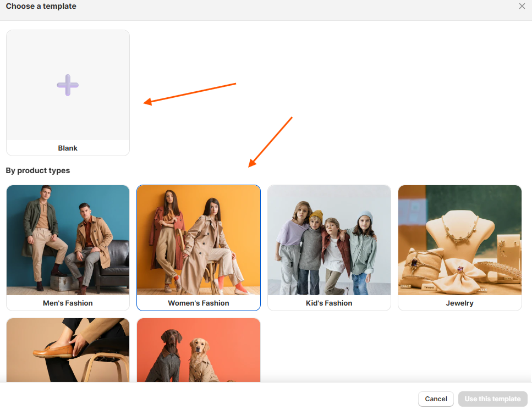Select the Blank template label
532x410 pixels.
tap(68, 148)
